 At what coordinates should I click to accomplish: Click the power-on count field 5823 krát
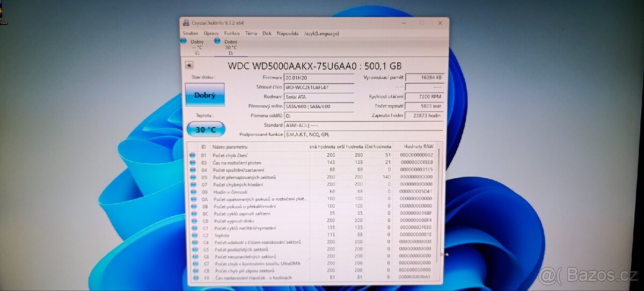425,106
